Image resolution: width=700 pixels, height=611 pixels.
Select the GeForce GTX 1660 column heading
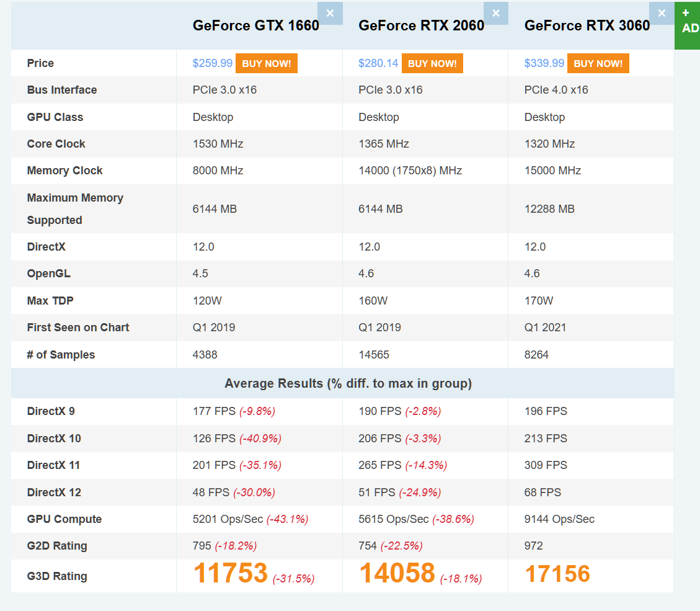point(256,25)
